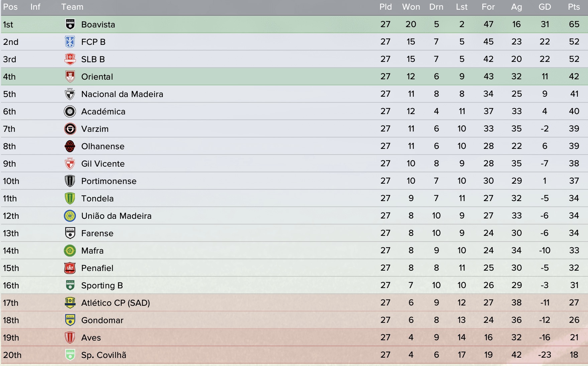
Task: Open the Portimonense team name link
Action: (109, 181)
